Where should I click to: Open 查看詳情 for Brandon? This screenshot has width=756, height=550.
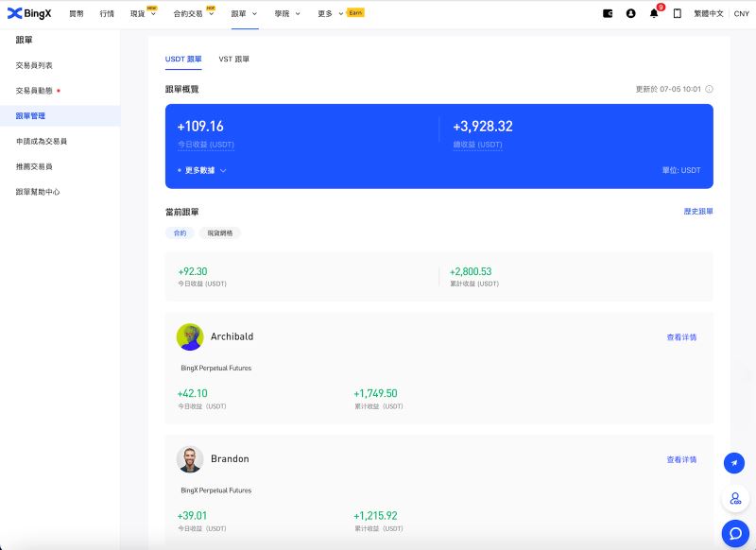pos(681,459)
